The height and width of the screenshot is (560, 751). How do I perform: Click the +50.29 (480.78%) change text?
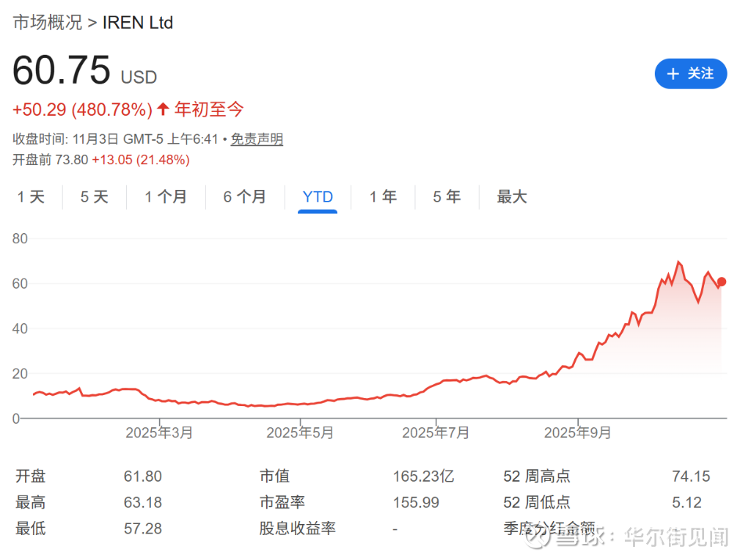[82, 110]
